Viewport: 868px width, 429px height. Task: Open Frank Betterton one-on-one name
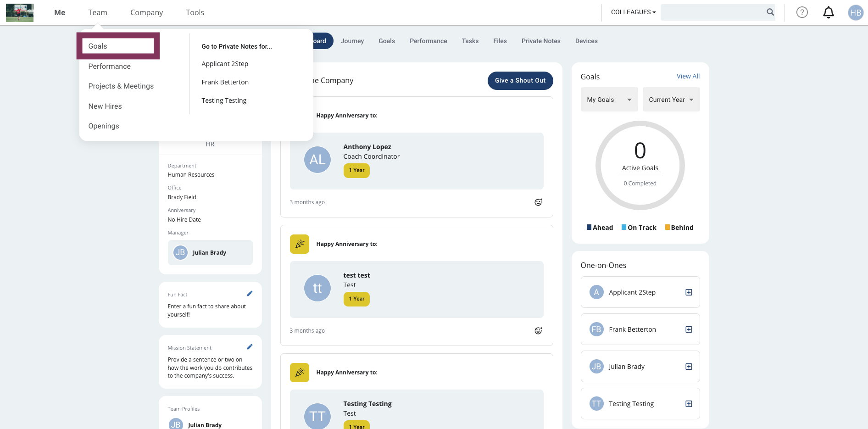(x=632, y=329)
